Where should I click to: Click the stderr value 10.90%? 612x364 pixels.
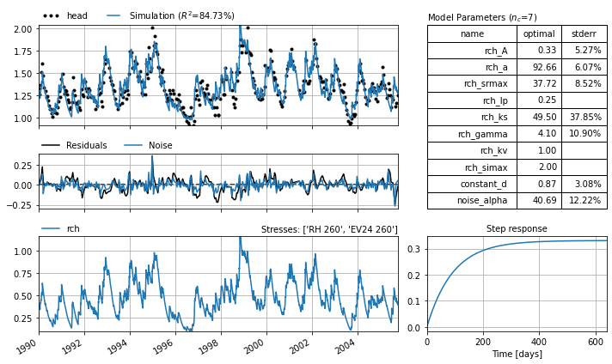585,133
